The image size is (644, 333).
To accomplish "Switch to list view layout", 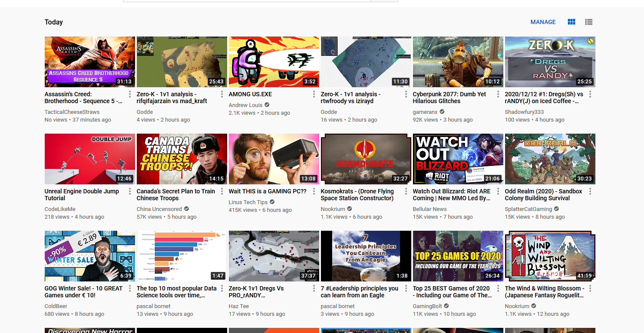I will [589, 22].
